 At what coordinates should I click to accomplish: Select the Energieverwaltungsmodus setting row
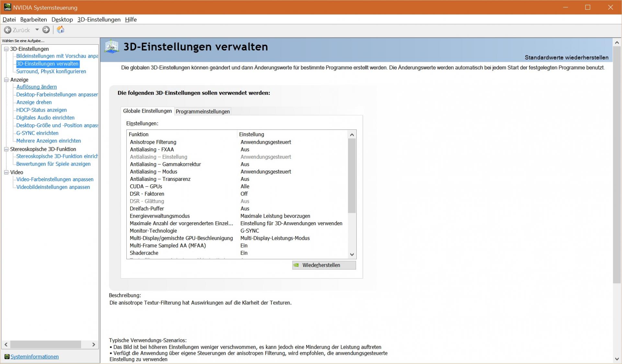coord(159,216)
